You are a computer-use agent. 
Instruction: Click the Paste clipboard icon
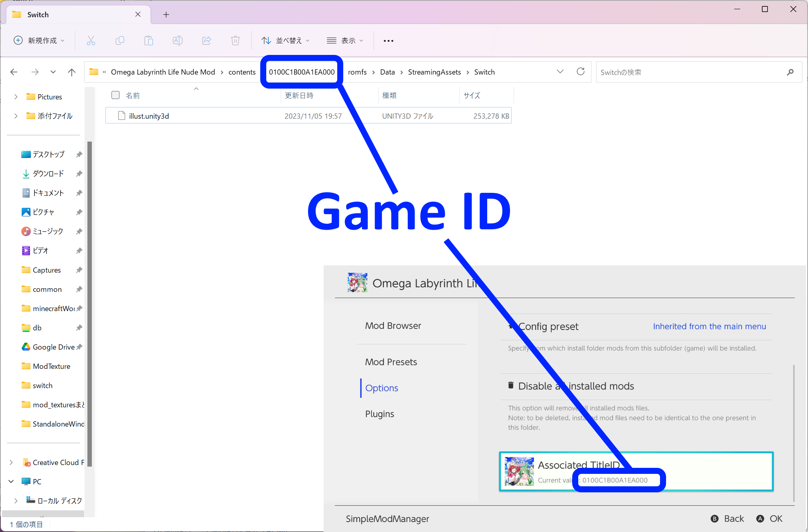coord(148,40)
